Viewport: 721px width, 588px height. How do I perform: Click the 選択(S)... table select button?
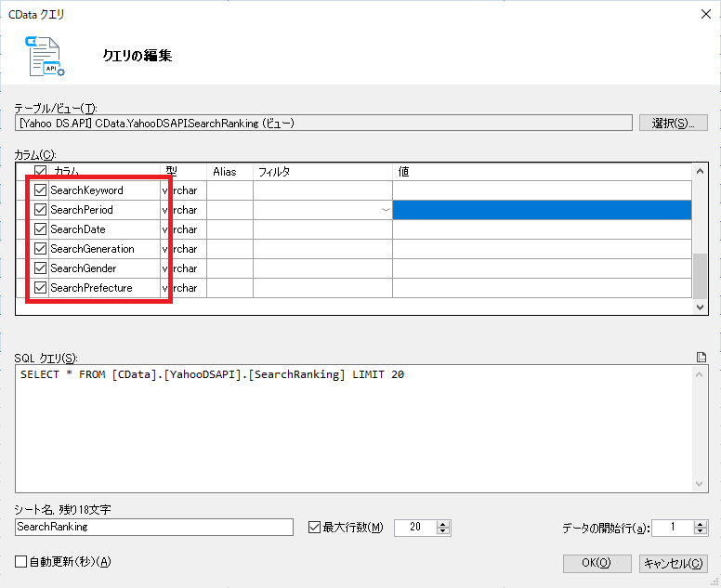674,123
